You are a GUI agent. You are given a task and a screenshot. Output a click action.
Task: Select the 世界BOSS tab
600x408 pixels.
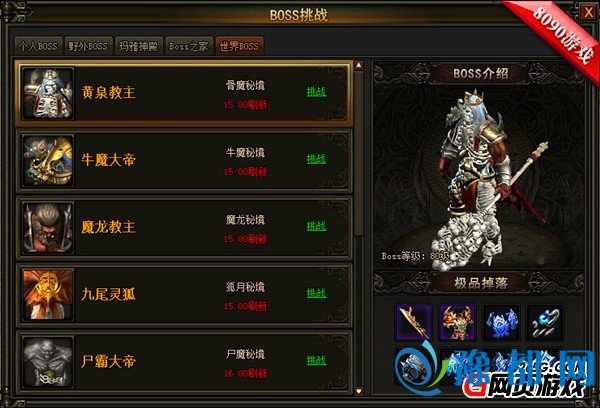[x=239, y=46]
